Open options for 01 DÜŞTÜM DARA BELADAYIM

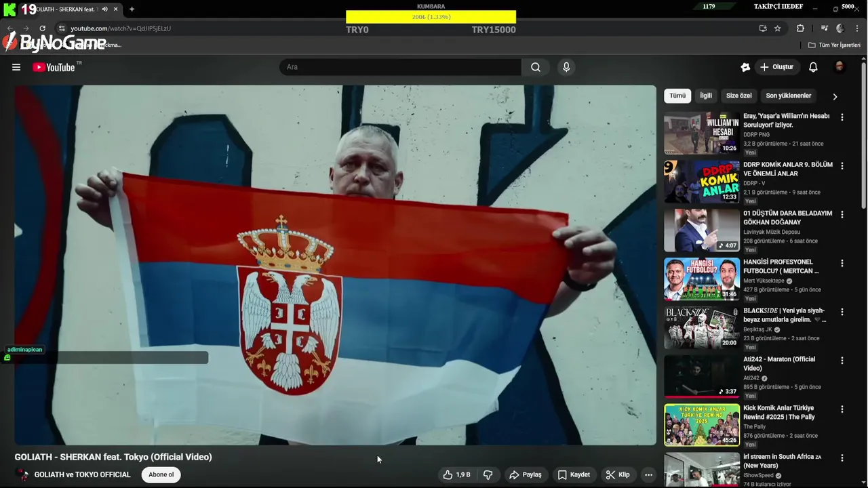click(x=842, y=215)
